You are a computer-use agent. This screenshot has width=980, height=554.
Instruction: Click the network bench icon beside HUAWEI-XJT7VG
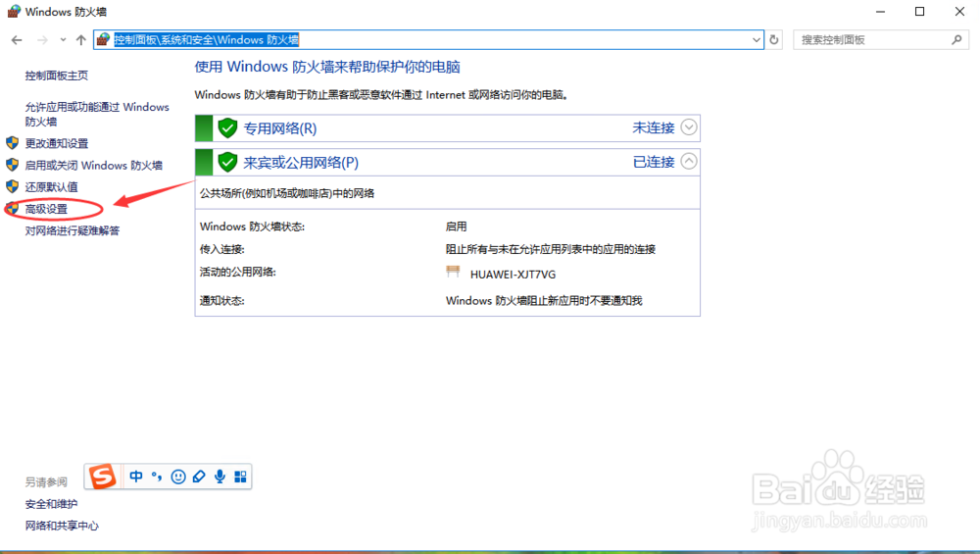tap(453, 272)
